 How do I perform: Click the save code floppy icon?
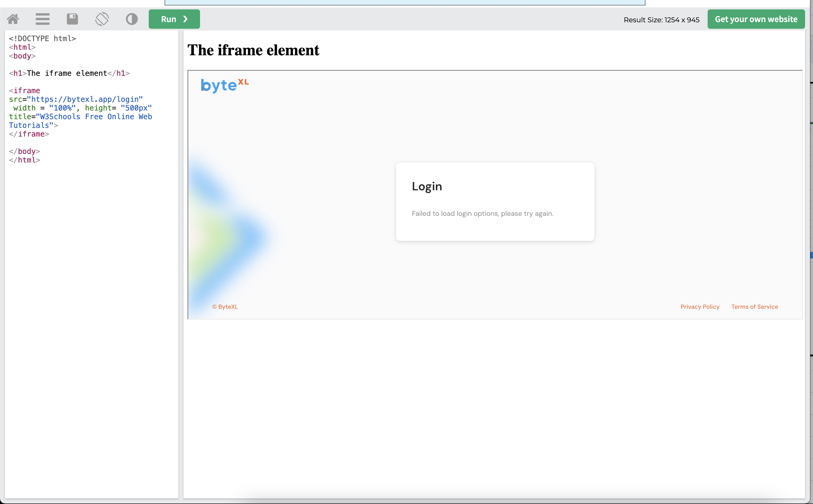(x=72, y=19)
